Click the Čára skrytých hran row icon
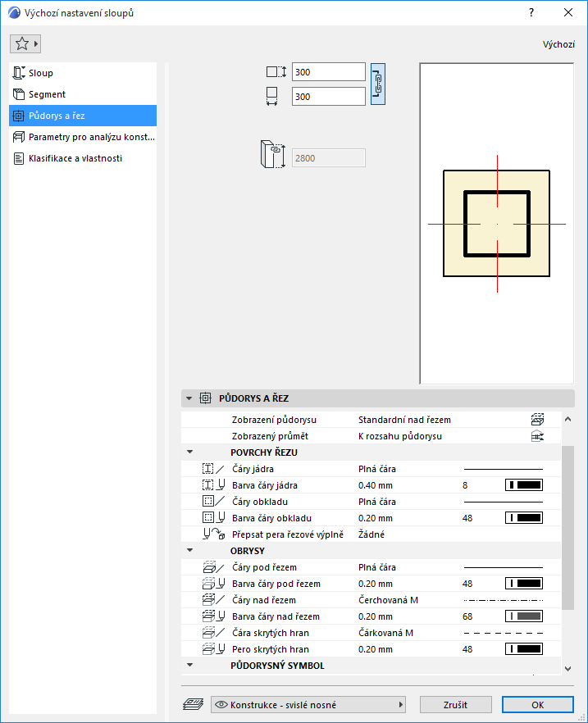 click(213, 633)
